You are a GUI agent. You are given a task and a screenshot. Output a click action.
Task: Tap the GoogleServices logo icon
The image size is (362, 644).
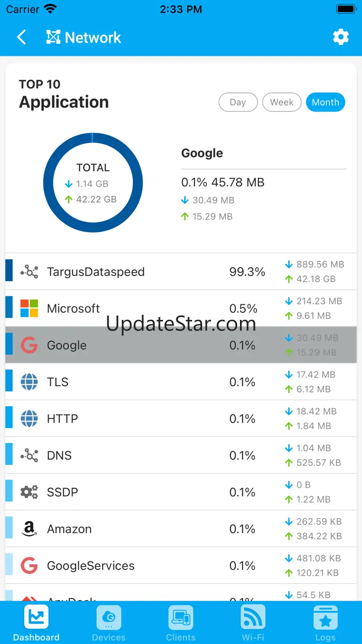click(x=29, y=566)
